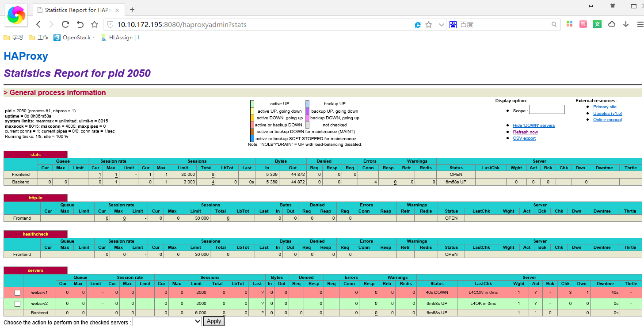
Task: Click the active or backup DOWN legend swatch
Action: click(x=252, y=125)
